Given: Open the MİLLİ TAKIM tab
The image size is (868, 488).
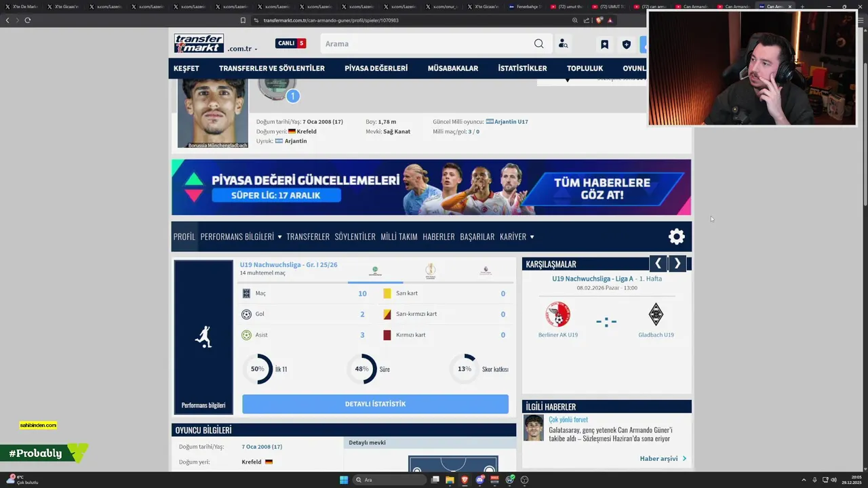Looking at the screenshot, I should click(x=399, y=237).
